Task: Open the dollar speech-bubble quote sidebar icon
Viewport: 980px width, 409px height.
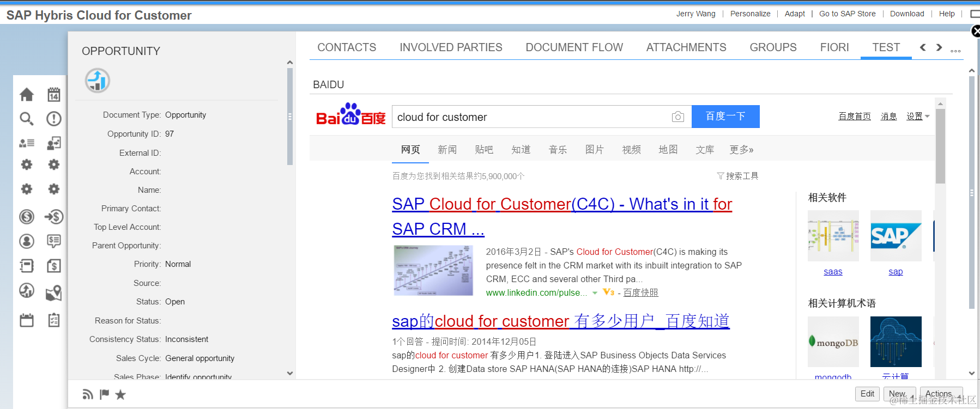Action: pos(53,241)
